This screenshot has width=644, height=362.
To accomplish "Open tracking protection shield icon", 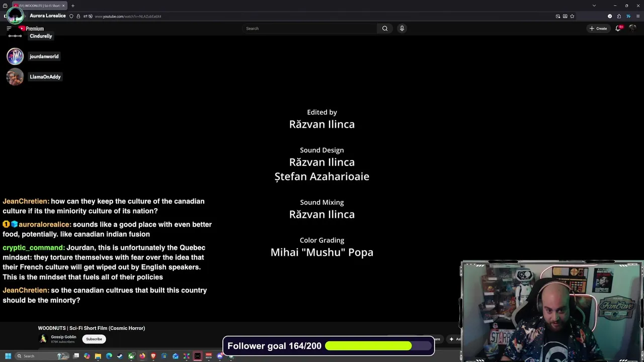I will (x=71, y=16).
